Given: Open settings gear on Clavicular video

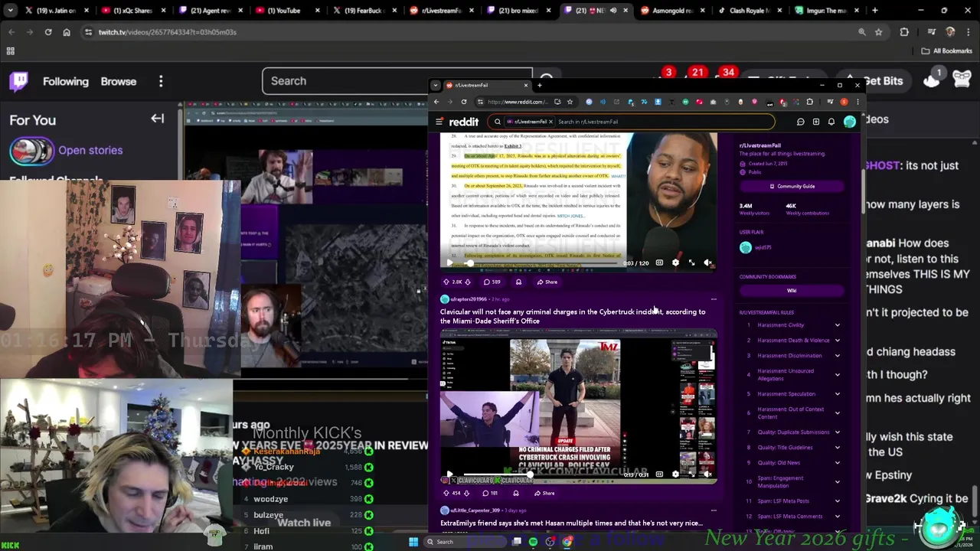Looking at the screenshot, I should click(x=675, y=474).
